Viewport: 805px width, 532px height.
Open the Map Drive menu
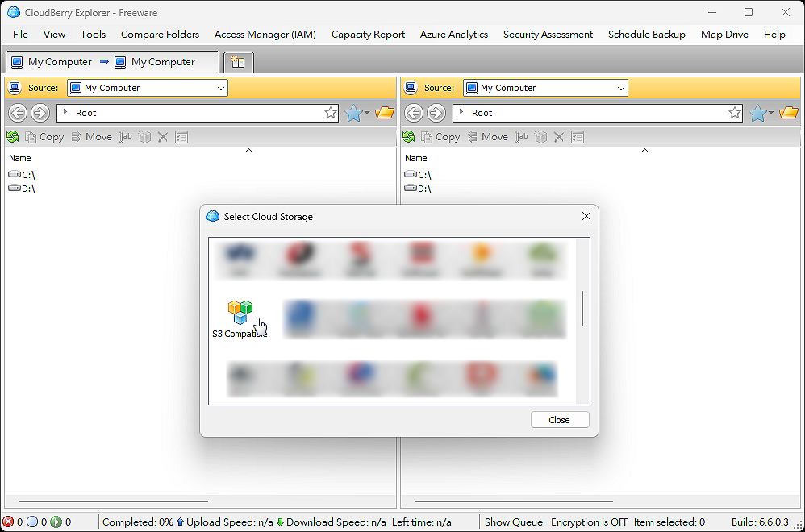tap(724, 35)
